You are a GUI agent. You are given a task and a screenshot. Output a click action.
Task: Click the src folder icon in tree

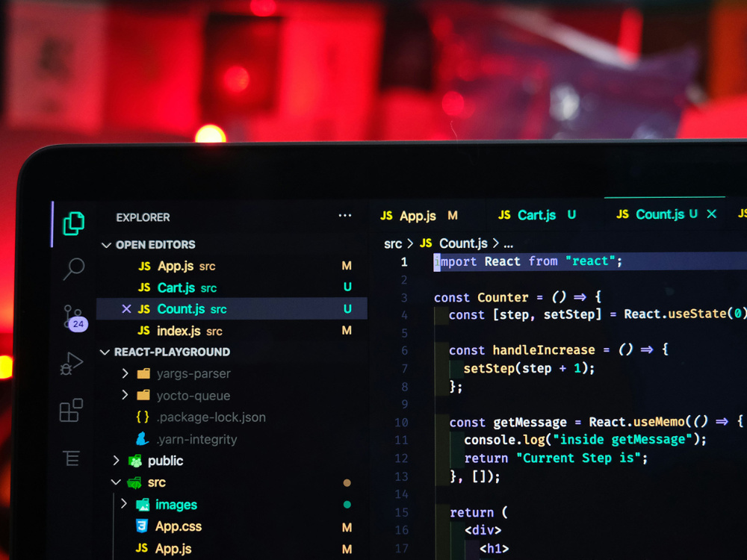pyautogui.click(x=134, y=482)
